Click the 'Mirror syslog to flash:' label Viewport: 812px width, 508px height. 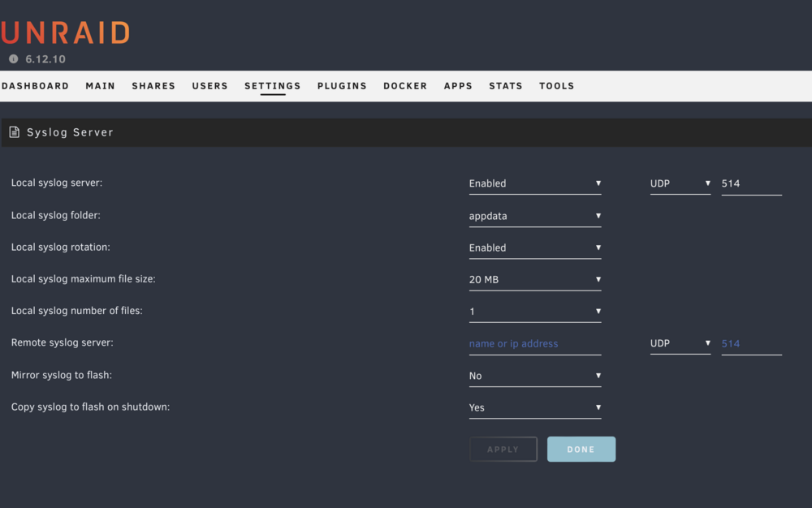pos(62,375)
